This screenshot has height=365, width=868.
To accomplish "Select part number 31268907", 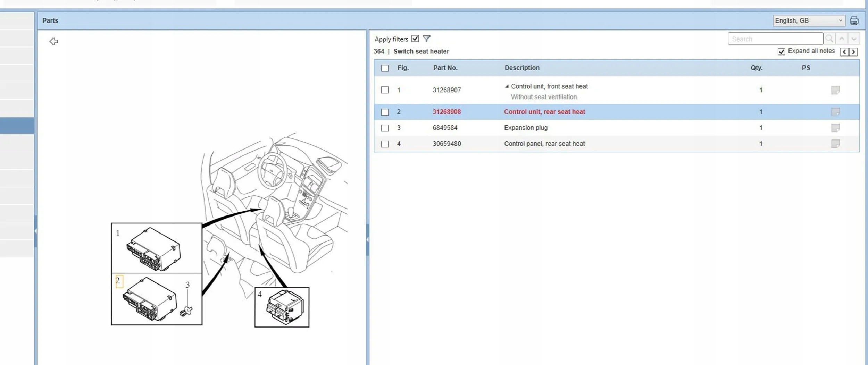I will click(447, 90).
